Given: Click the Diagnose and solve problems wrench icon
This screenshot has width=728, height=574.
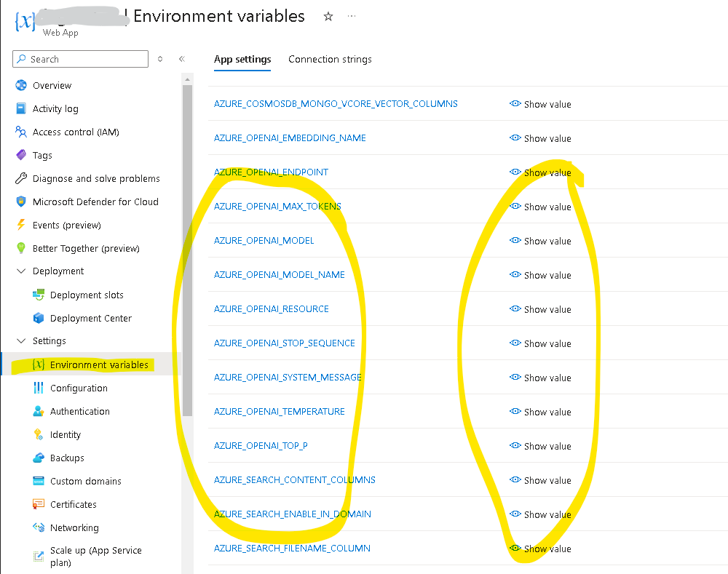Looking at the screenshot, I should click(21, 178).
